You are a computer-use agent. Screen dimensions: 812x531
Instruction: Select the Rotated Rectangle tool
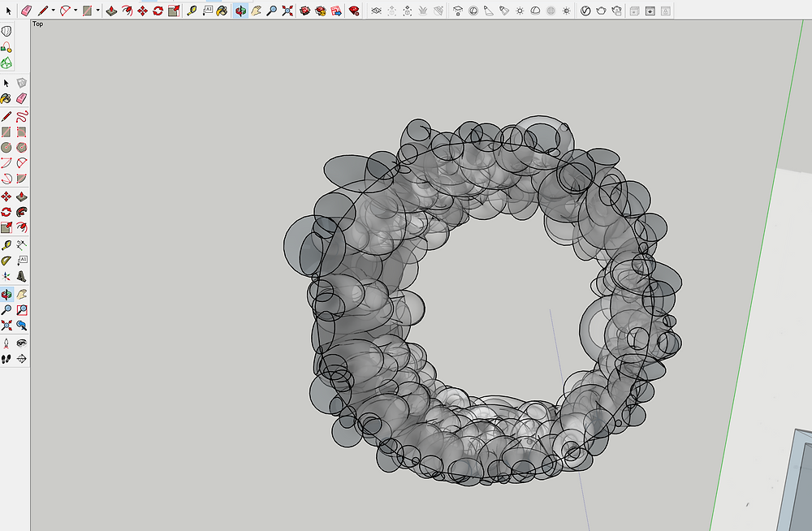point(21,132)
